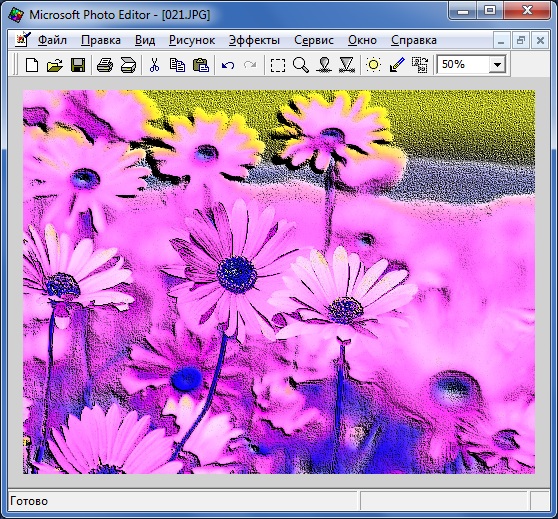Open the Эффекты menu
This screenshot has width=558, height=519.
coord(254,40)
